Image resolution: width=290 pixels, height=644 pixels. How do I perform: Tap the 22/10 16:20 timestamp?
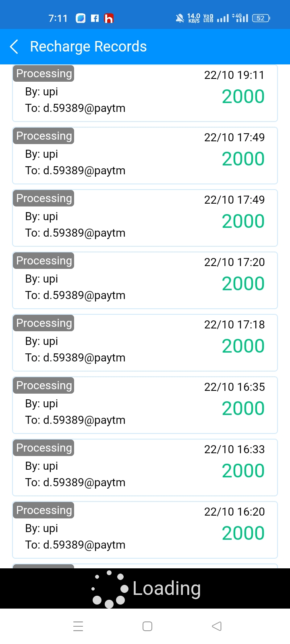(234, 512)
